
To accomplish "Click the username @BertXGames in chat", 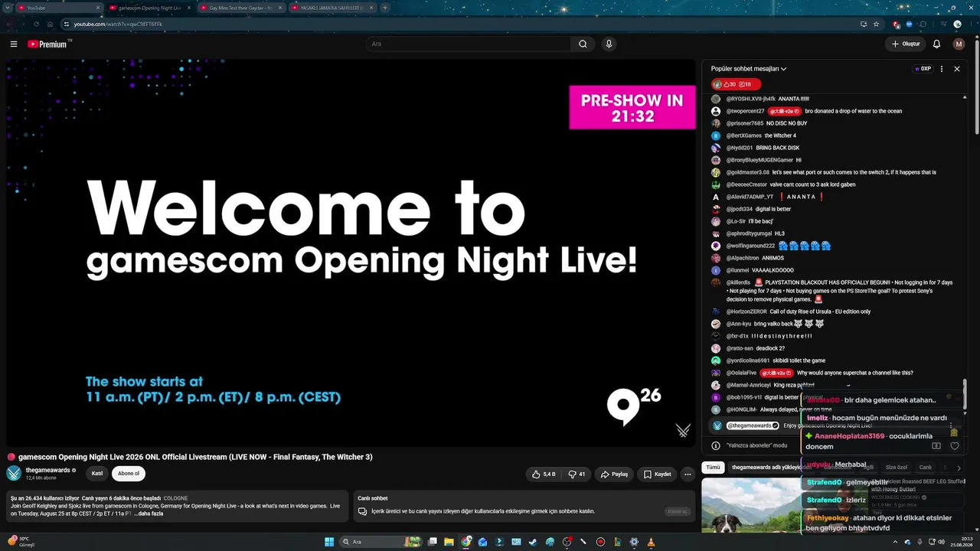I will pos(744,135).
